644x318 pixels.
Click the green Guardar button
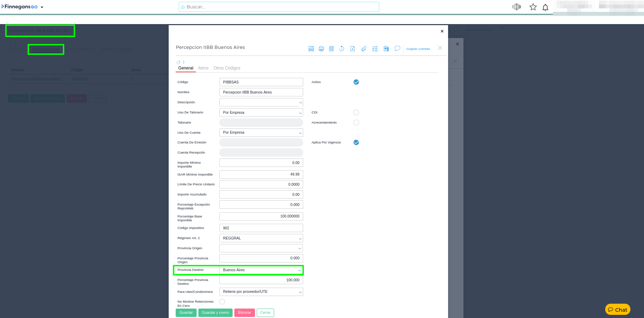186,313
